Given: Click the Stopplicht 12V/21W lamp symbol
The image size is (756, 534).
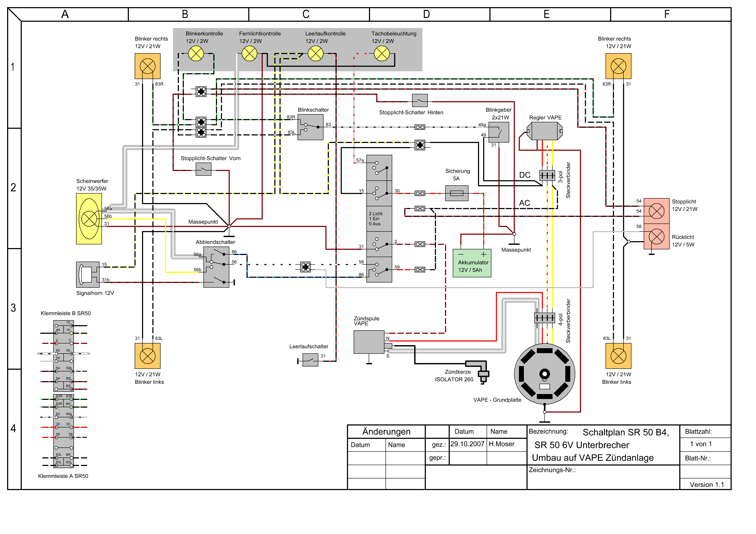Looking at the screenshot, I should point(657,211).
